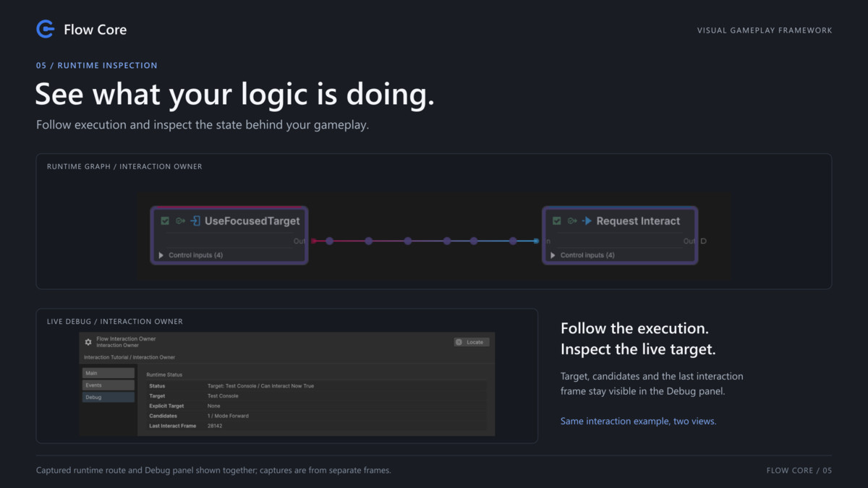Click the 'None' value for Explicit Target
868x488 pixels.
[x=214, y=406]
